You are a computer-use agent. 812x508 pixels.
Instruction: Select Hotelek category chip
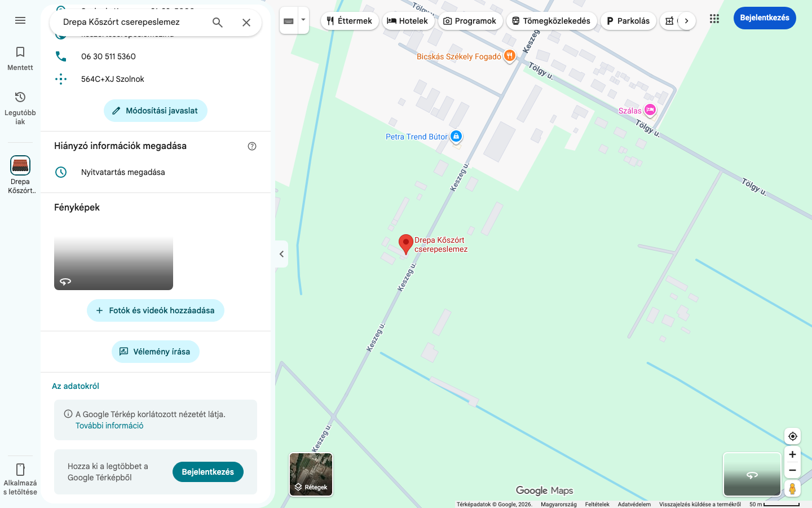click(x=408, y=21)
